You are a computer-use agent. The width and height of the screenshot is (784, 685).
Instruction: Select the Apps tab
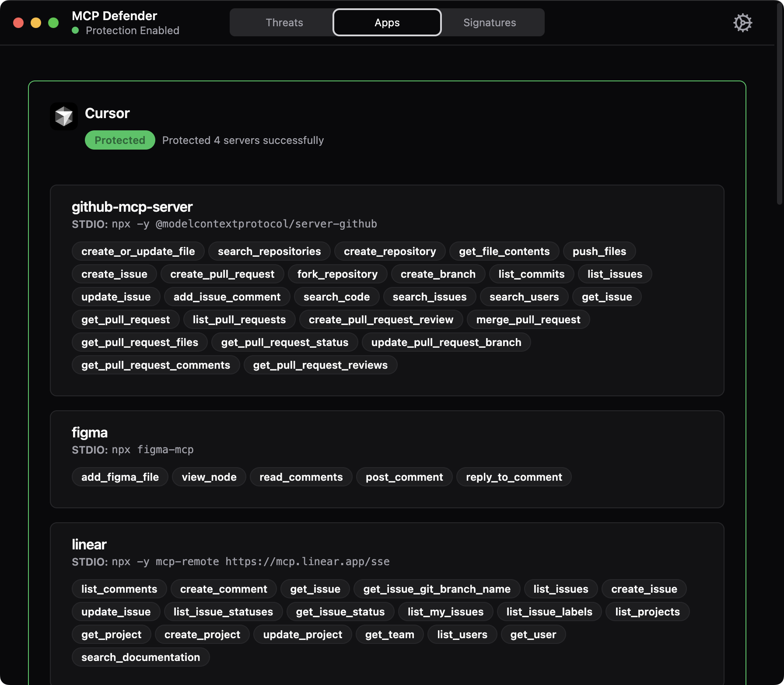point(387,23)
